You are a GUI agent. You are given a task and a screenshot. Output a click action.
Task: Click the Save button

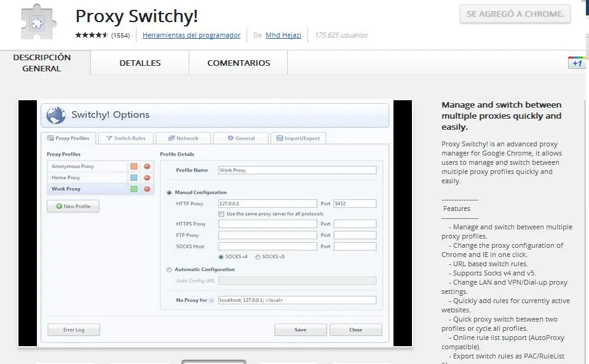click(300, 330)
